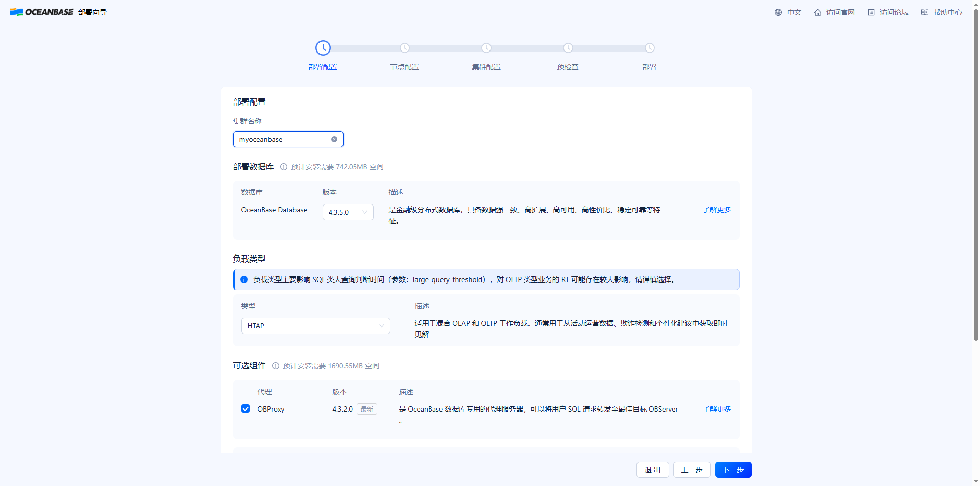
Task: Open 访问论坛 link
Action: pyautogui.click(x=894, y=12)
